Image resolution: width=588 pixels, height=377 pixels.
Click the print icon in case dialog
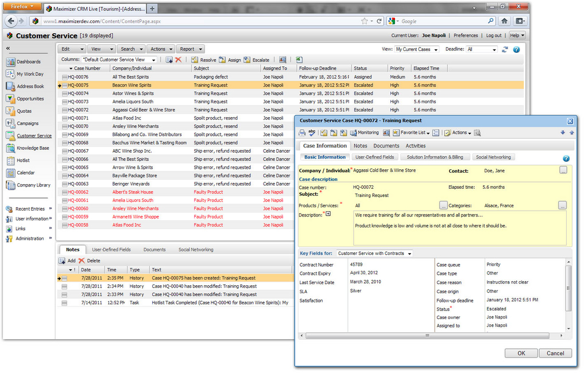(302, 133)
